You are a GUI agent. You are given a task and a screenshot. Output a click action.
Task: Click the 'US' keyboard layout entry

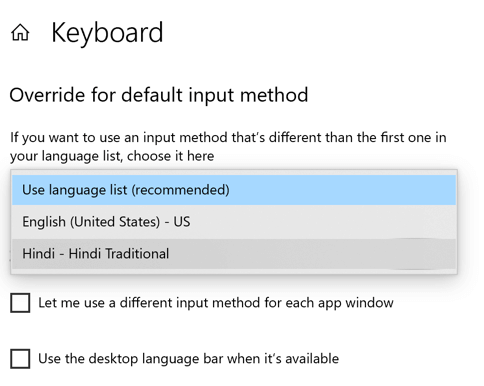(x=182, y=222)
